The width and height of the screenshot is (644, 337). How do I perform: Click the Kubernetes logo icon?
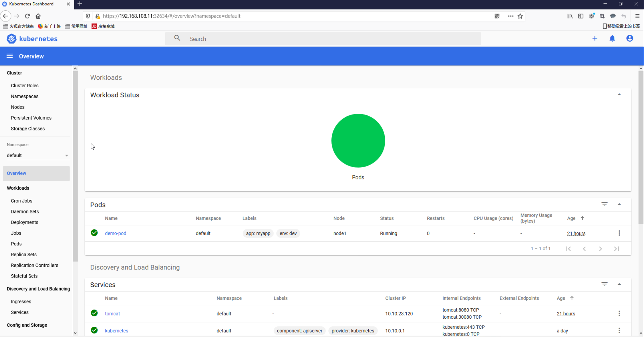pyautogui.click(x=11, y=39)
